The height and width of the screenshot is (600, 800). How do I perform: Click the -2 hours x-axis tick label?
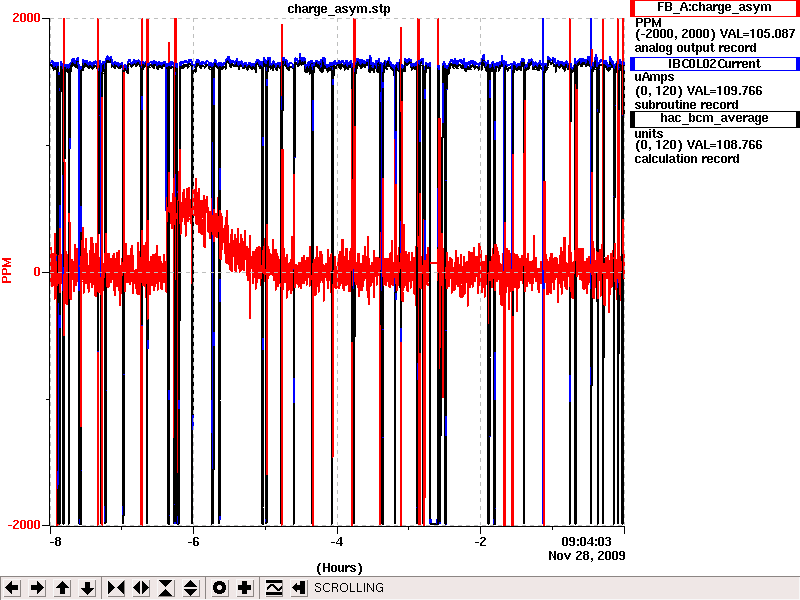pos(480,542)
